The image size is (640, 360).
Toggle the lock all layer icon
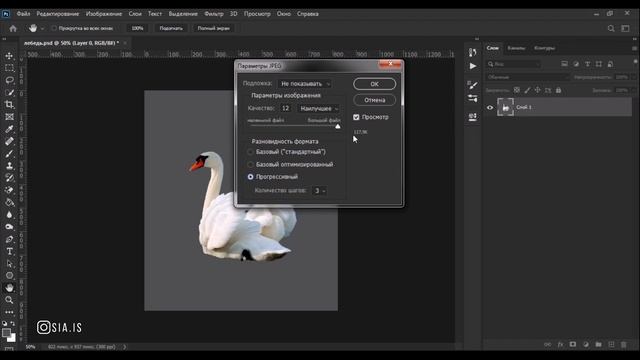coord(558,90)
